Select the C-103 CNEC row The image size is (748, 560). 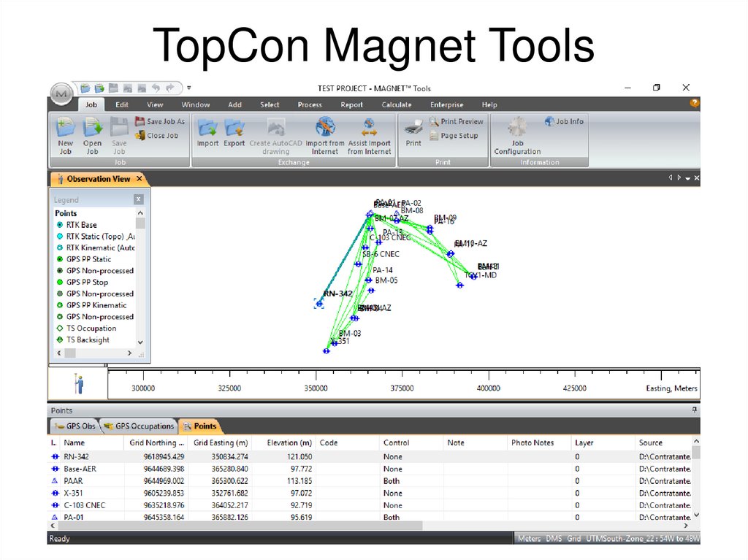370,505
